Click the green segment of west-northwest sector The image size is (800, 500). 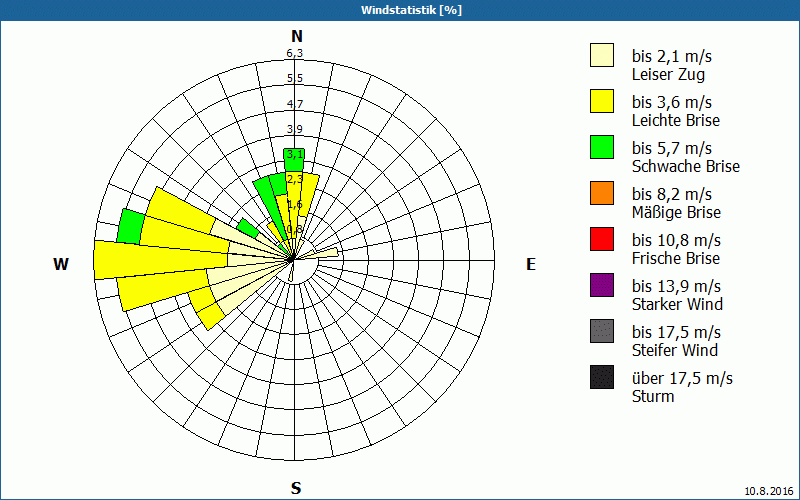pyautogui.click(x=131, y=227)
